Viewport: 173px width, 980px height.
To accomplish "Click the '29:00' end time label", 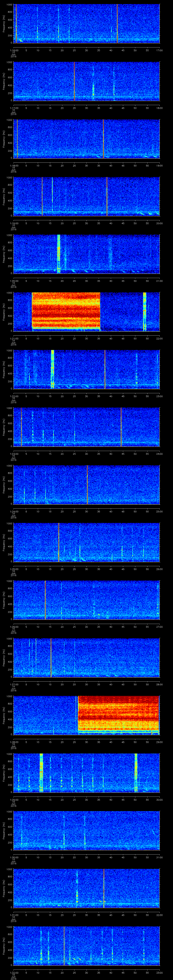I will pos(159,742).
